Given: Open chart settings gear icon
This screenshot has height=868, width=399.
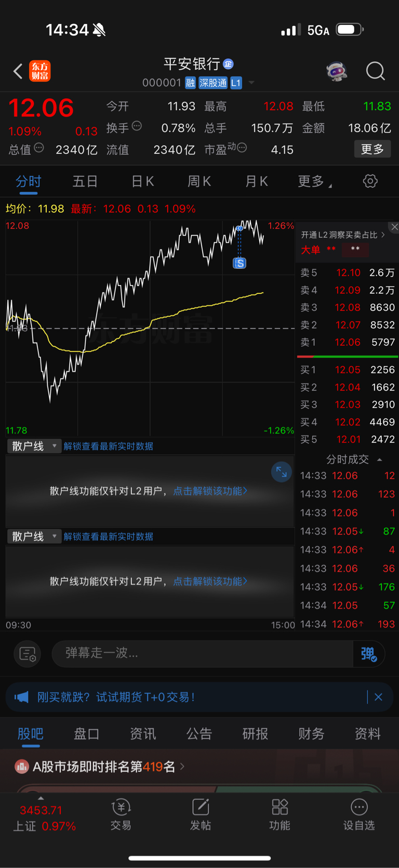Looking at the screenshot, I should (370, 181).
